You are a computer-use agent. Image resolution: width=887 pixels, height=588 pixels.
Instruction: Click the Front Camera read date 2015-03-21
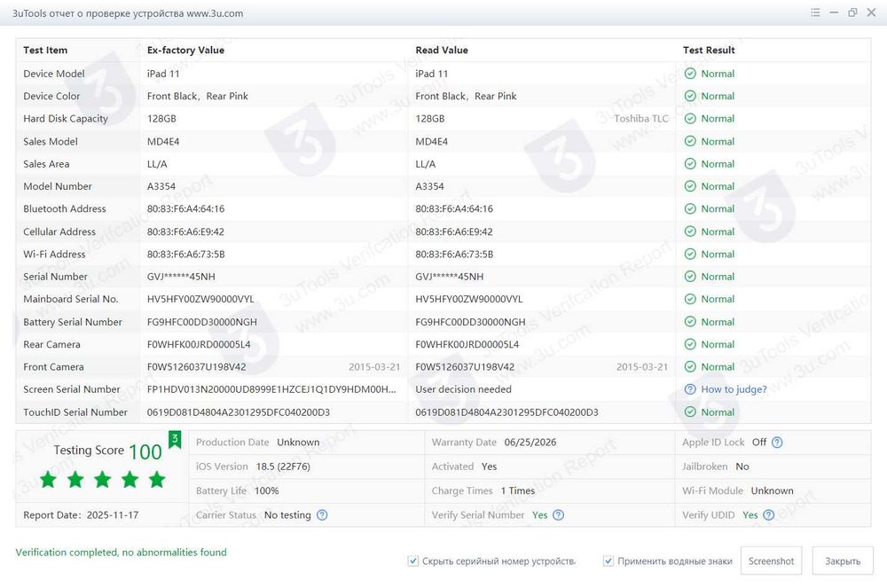[x=642, y=367]
